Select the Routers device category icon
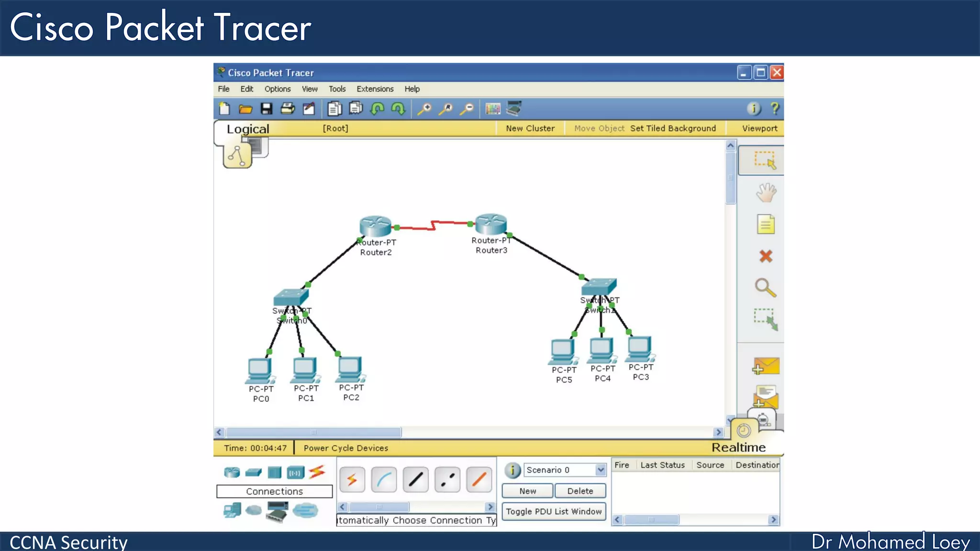The image size is (980, 551). point(232,473)
